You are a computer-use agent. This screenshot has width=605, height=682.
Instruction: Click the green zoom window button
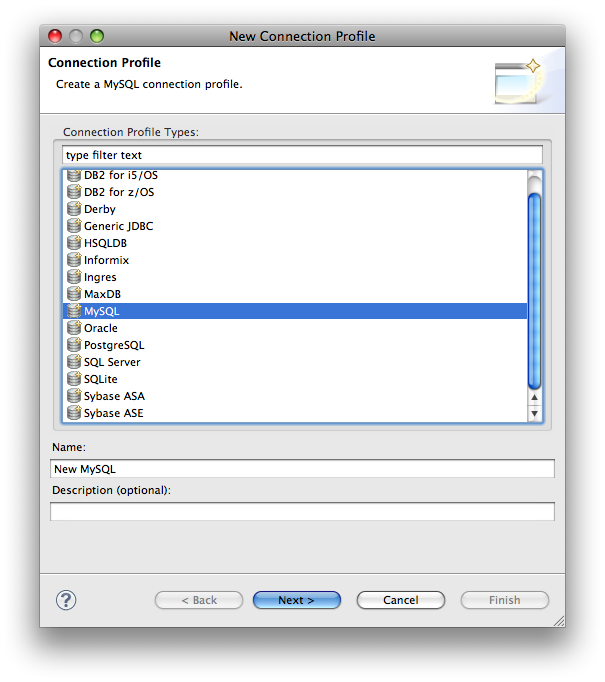coord(97,36)
